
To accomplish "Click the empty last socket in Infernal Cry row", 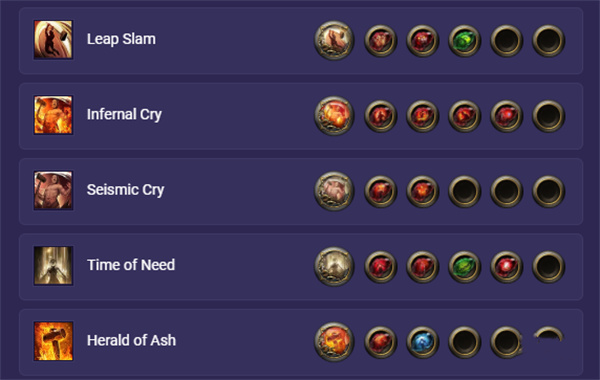I will [548, 116].
